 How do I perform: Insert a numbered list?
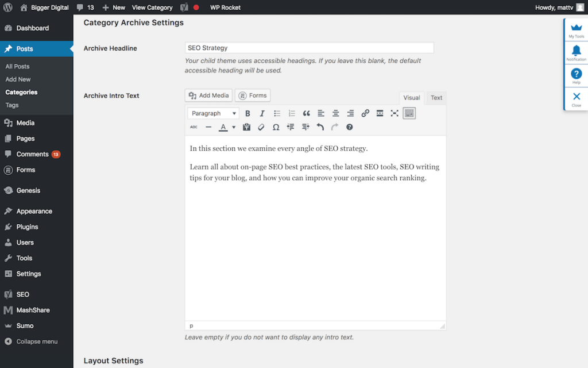point(292,113)
